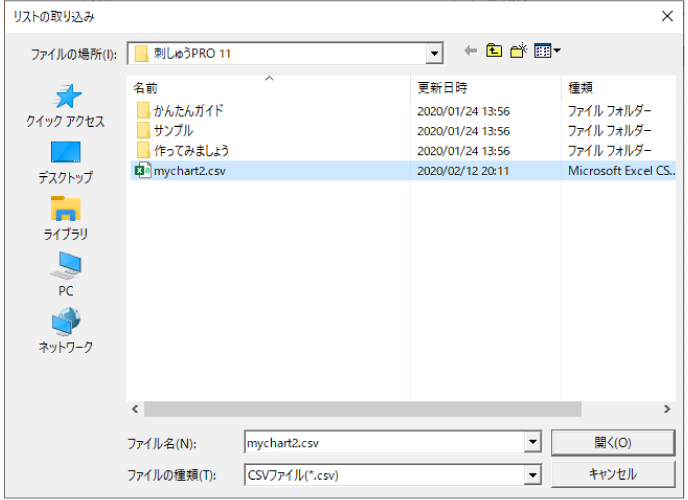Click the ファイル名 input field
This screenshot has width=688, height=500.
[384, 443]
